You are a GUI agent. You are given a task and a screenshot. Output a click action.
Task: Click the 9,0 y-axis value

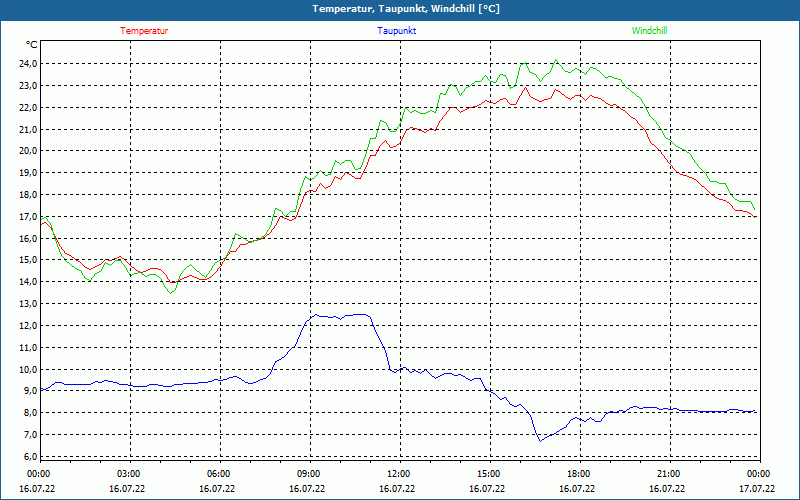point(31,391)
